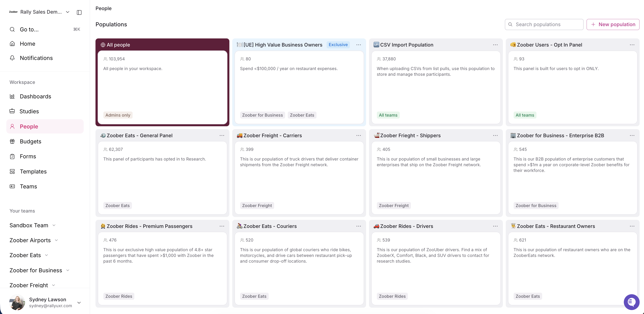Navigate to Teams in sidebar
The height and width of the screenshot is (314, 644).
pyautogui.click(x=28, y=186)
